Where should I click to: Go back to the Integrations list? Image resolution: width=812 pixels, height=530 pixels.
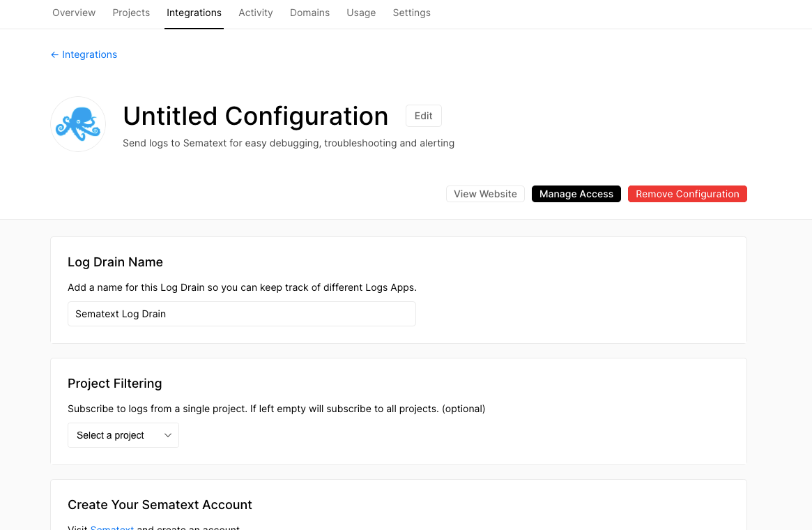click(x=84, y=54)
